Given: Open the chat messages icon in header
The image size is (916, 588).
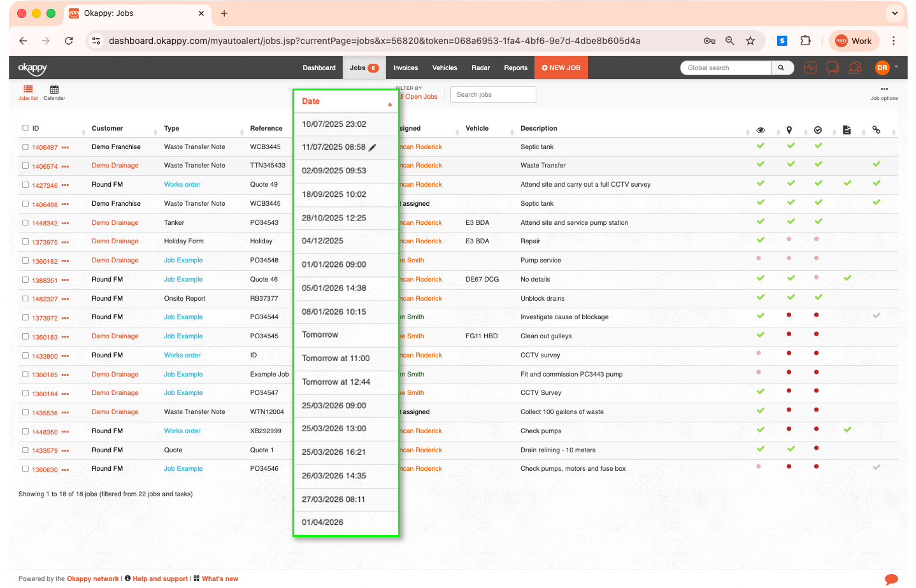Looking at the screenshot, I should [x=833, y=68].
